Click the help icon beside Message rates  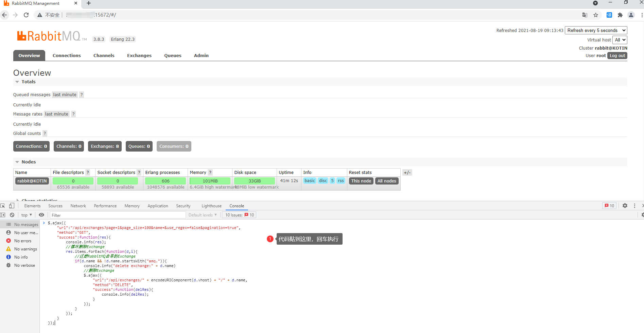pyautogui.click(x=73, y=114)
